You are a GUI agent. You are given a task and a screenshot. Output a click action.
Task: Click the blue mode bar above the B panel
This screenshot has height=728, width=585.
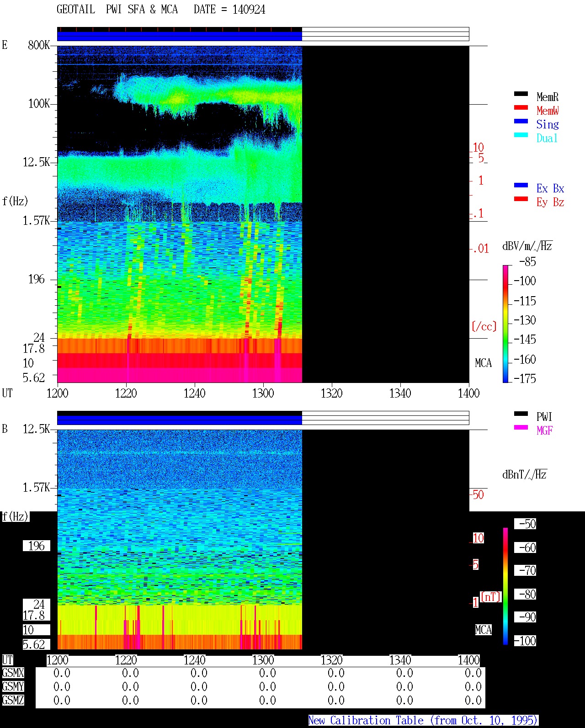[180, 420]
